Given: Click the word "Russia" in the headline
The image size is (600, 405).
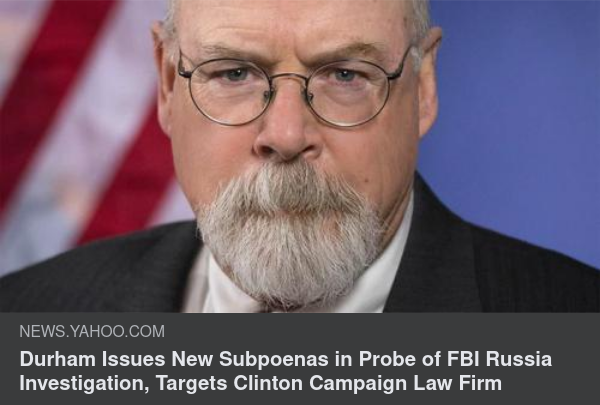Looking at the screenshot, I should (519, 359).
